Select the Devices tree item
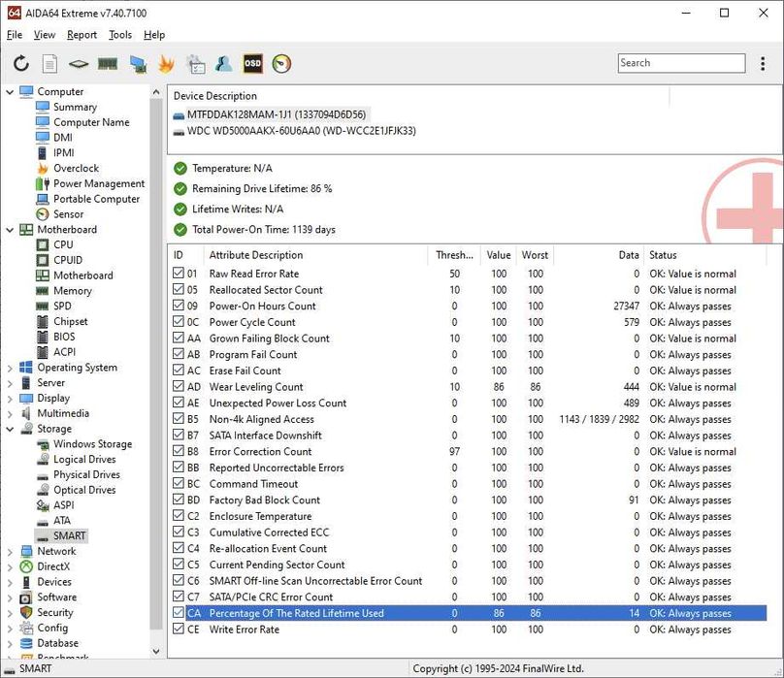The width and height of the screenshot is (784, 678). (x=54, y=582)
